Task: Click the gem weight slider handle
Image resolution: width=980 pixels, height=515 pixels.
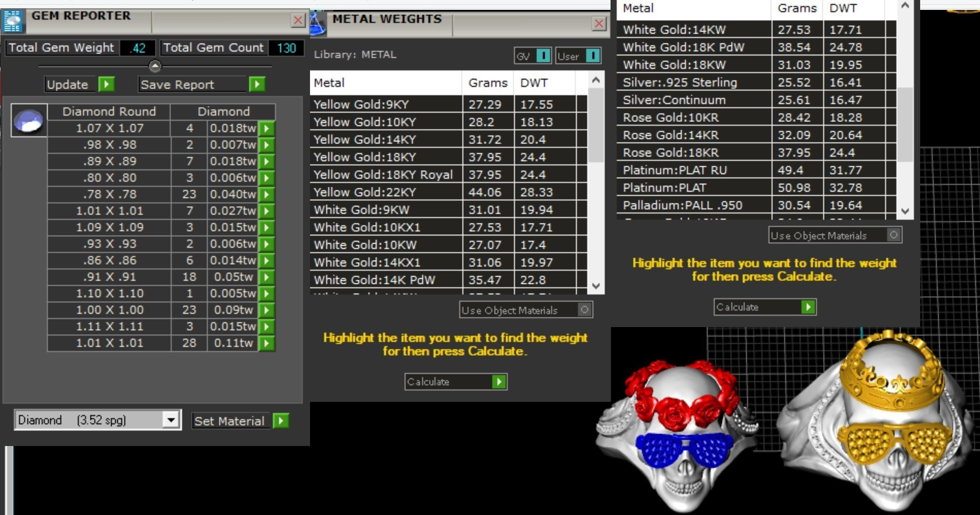Action: pos(155,66)
